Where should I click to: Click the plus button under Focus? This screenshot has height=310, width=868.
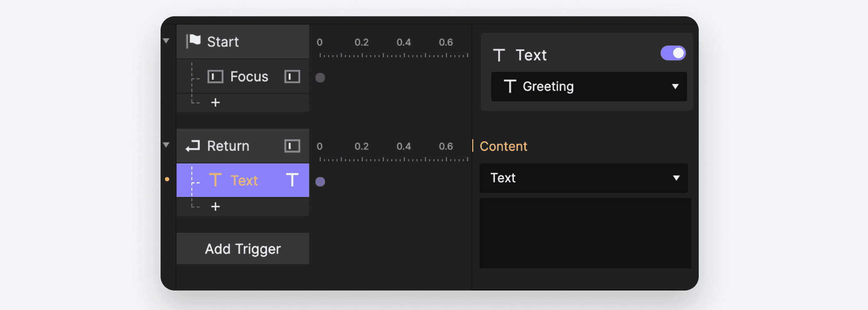pyautogui.click(x=214, y=103)
